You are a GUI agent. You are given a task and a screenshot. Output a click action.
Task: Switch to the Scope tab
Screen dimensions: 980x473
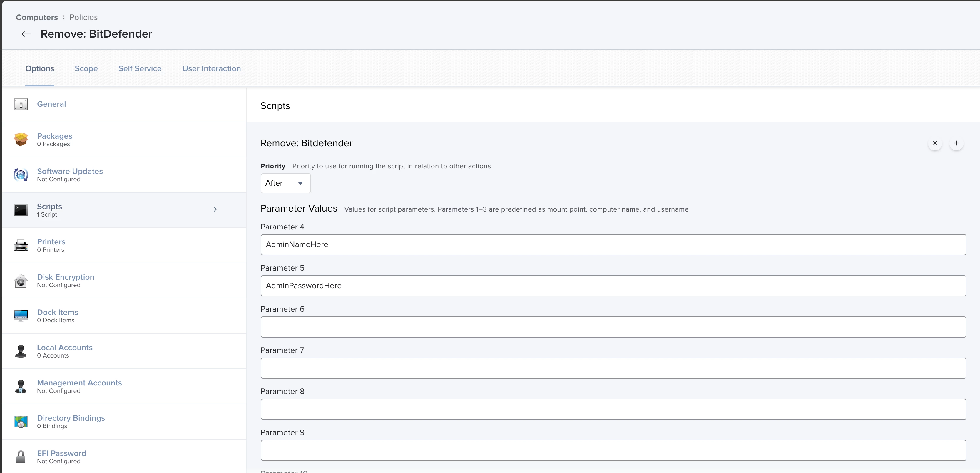[x=86, y=68]
